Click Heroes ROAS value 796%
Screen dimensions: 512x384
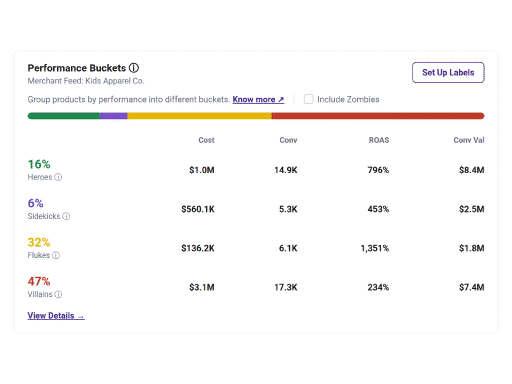(378, 170)
